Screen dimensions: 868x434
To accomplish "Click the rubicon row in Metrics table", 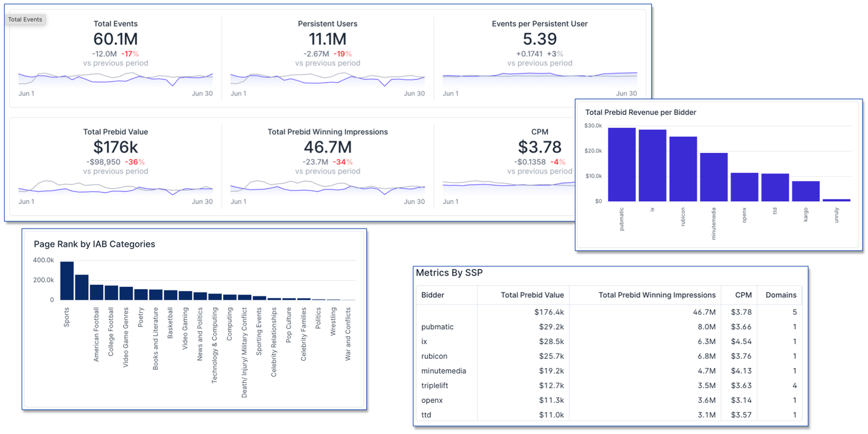I will point(609,356).
